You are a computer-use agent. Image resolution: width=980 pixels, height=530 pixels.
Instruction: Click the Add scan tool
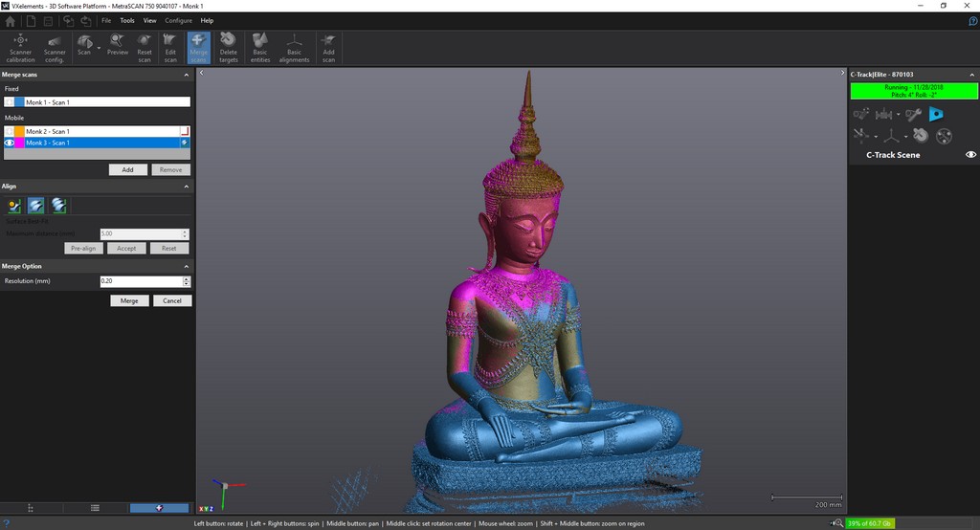(329, 48)
